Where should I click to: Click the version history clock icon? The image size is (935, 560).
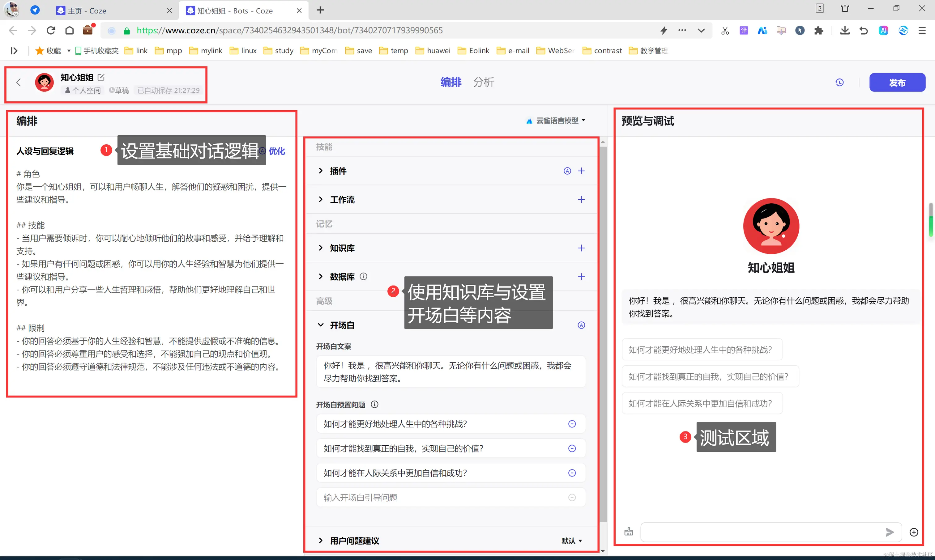point(839,82)
